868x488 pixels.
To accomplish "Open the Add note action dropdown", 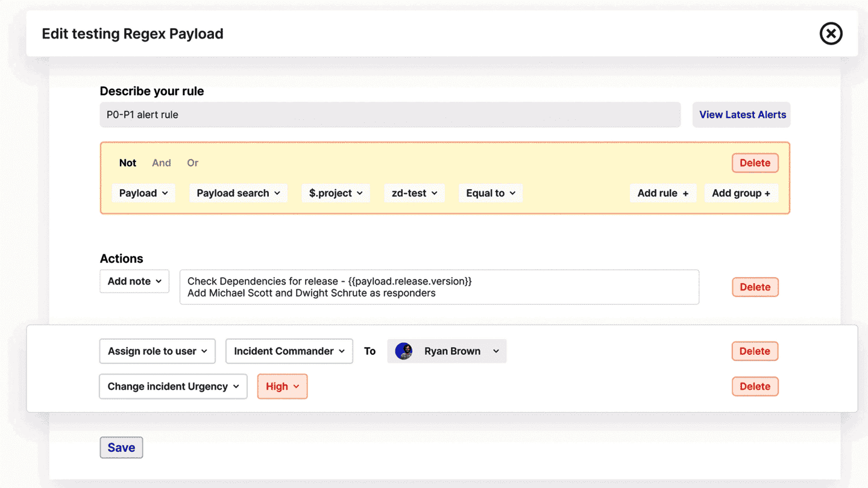I will (x=134, y=281).
